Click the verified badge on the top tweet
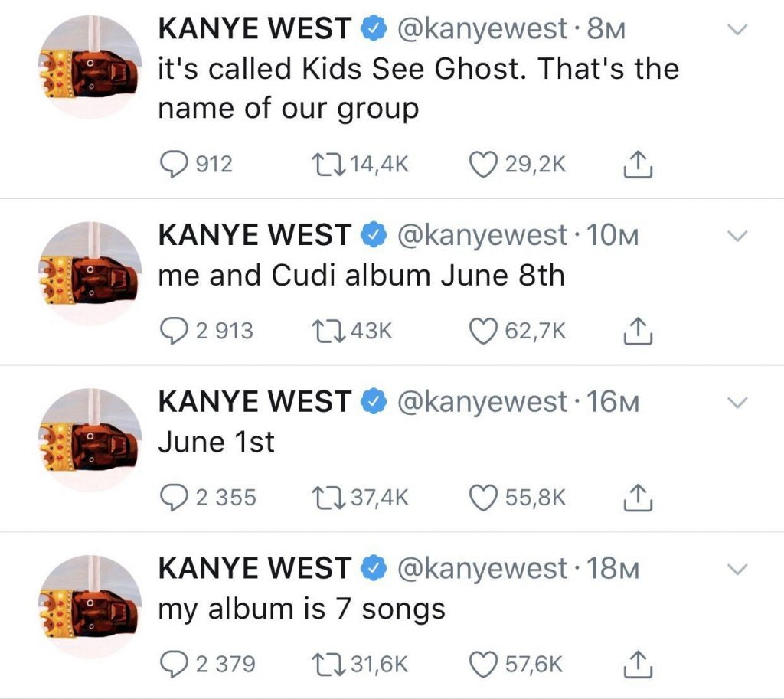The image size is (784, 699). tap(372, 29)
